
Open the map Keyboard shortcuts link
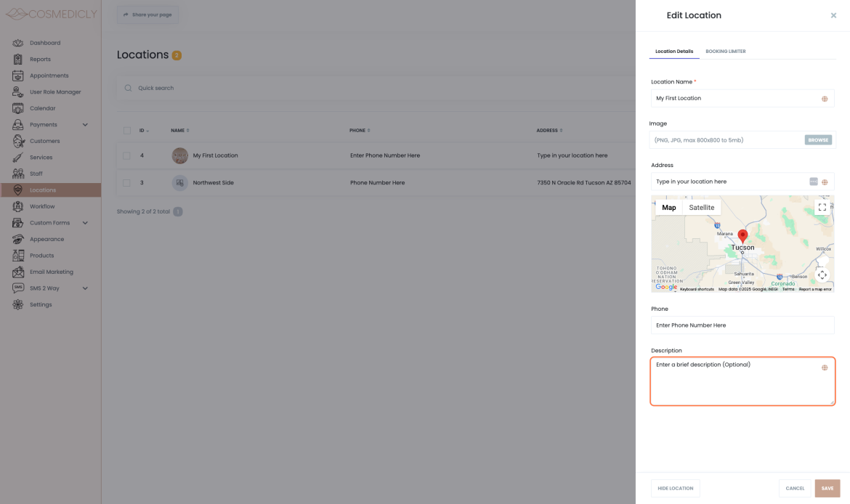[x=697, y=289]
